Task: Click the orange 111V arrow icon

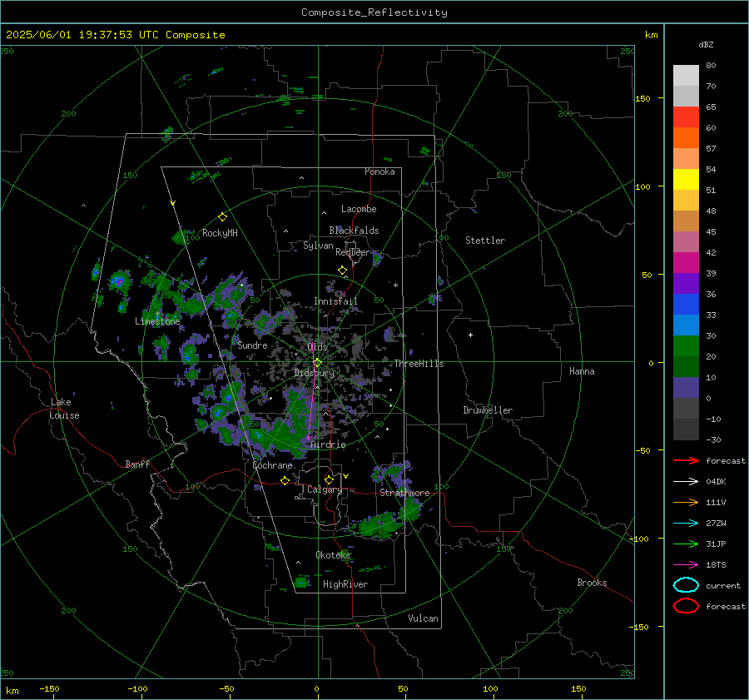Action: (686, 502)
